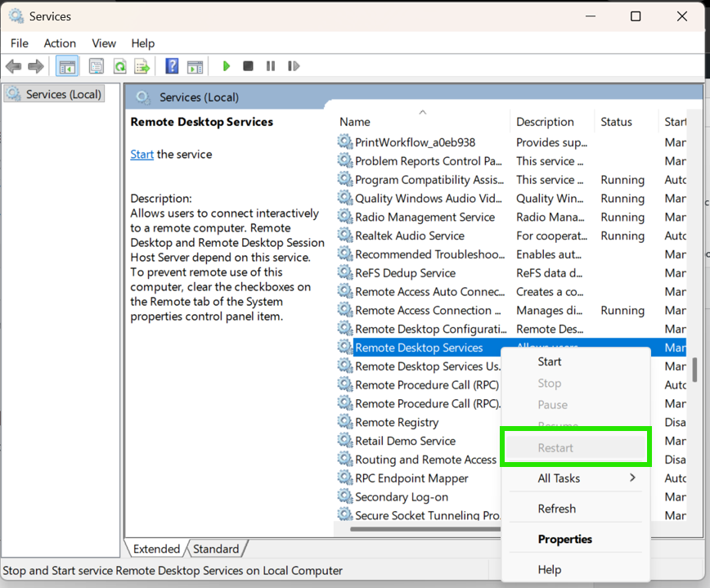The width and height of the screenshot is (710, 588).
Task: Toggle Show/Hide Console Tree toolbar icon
Action: point(67,66)
